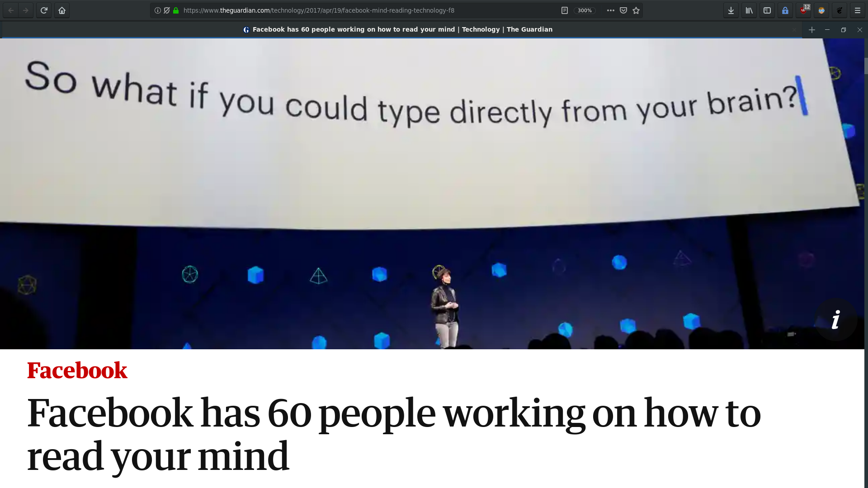Show site information for the connection
The width and height of the screenshot is (868, 488).
tap(158, 10)
